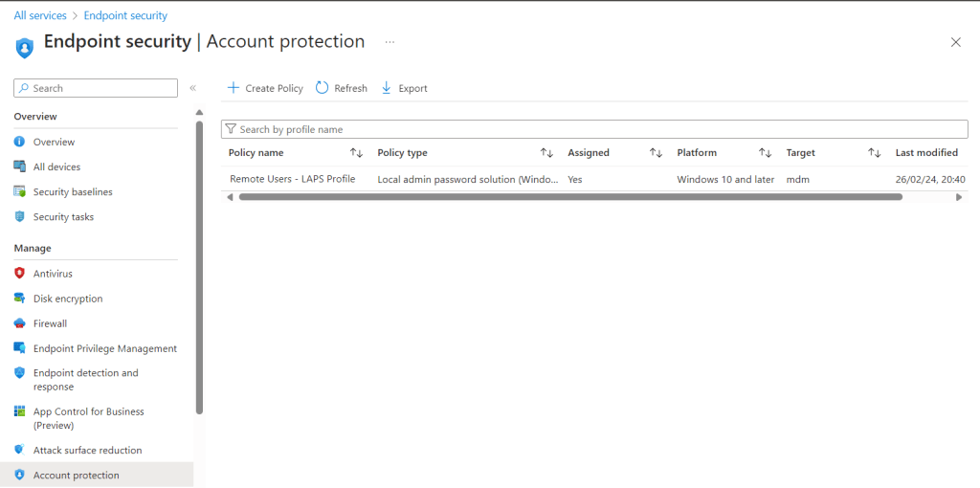Click the Search by profile name field
Screen dimensions: 980x488
[x=593, y=129]
